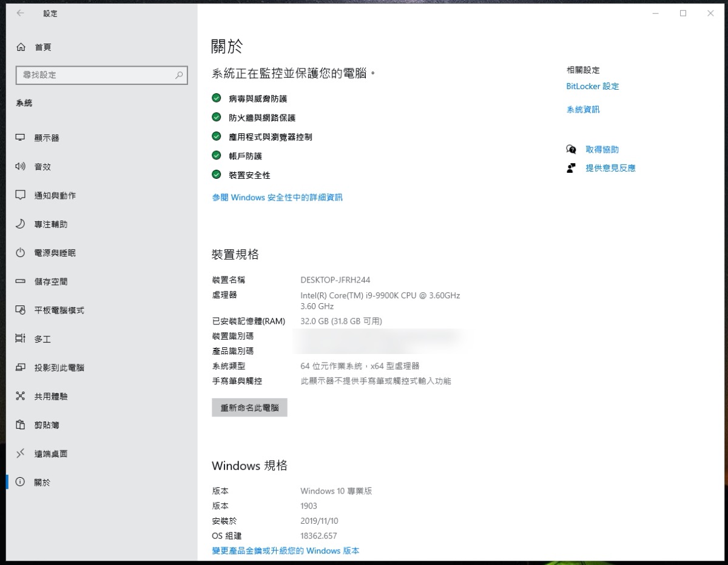Screen dimensions: 728x565
Task: Click the 共用體驗 shared experiences icon
Action: tap(21, 396)
